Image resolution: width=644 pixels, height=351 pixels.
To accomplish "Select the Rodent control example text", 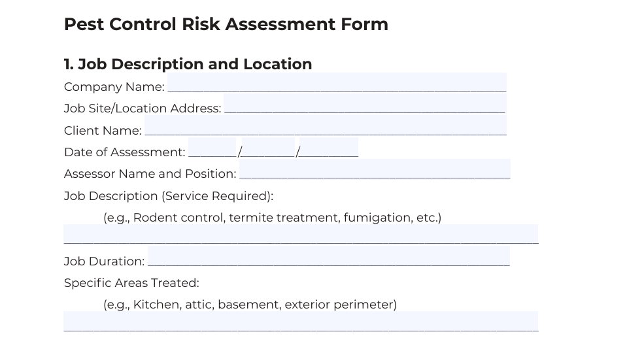I will pyautogui.click(x=272, y=218).
